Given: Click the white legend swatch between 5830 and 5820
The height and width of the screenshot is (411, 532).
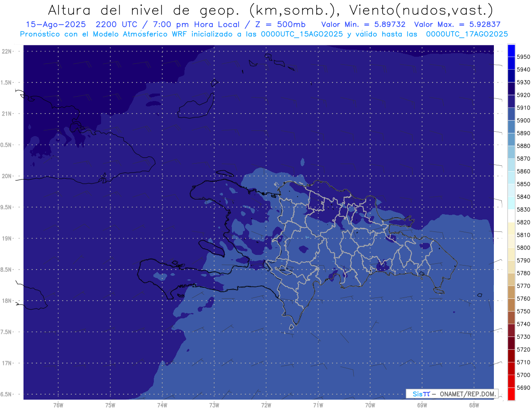Looking at the screenshot, I should pos(511,216).
